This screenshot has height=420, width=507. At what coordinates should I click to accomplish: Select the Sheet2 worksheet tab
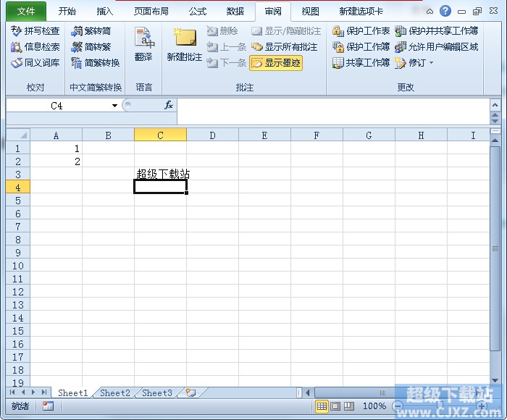point(114,393)
